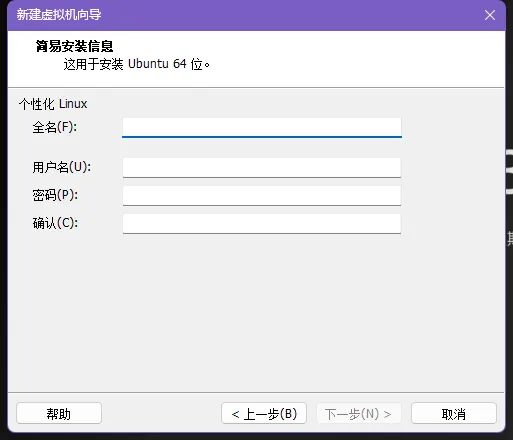Click the 确认(C): label
The width and height of the screenshot is (513, 440).
click(55, 223)
